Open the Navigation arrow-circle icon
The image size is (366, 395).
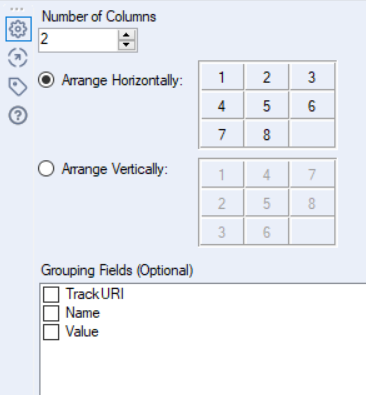[x=18, y=58]
